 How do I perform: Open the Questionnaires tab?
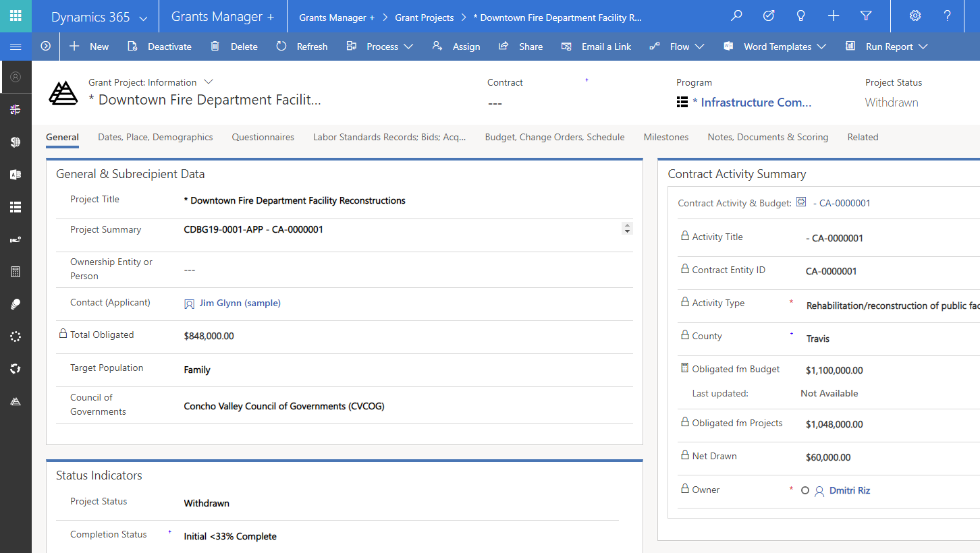[x=263, y=137]
